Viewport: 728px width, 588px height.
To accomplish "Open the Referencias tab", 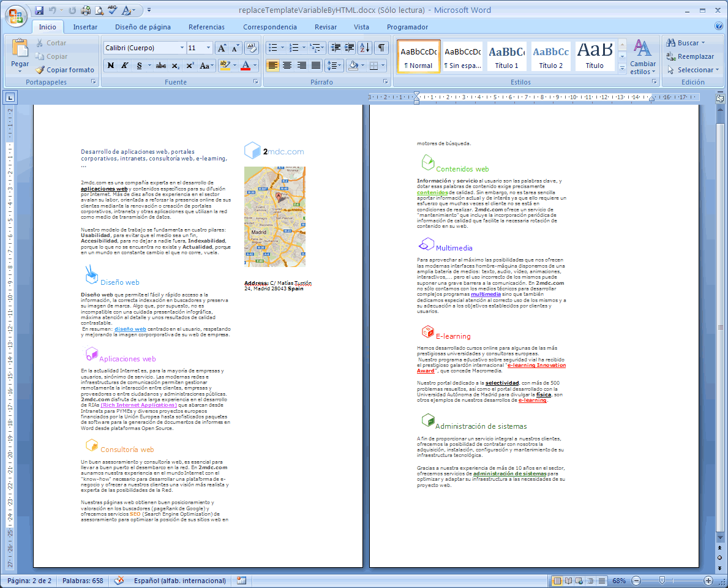I will coord(206,27).
